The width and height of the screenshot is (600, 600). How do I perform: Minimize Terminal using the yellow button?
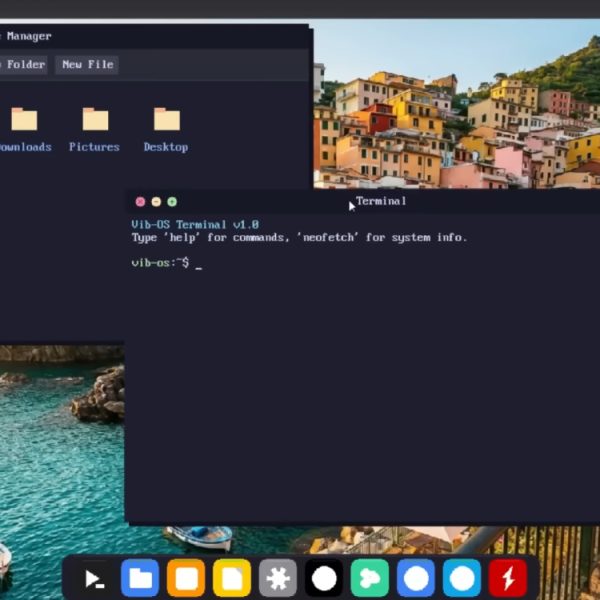(156, 202)
